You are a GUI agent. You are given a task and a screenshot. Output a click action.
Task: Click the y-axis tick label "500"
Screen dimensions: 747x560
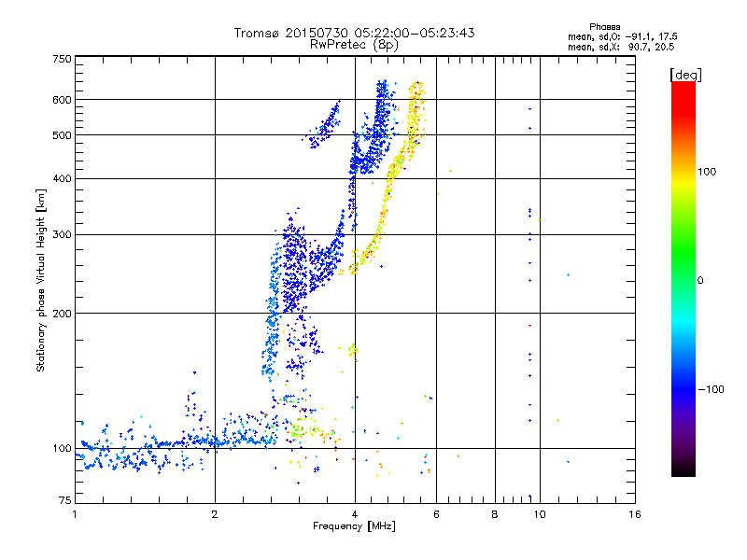tap(62, 135)
